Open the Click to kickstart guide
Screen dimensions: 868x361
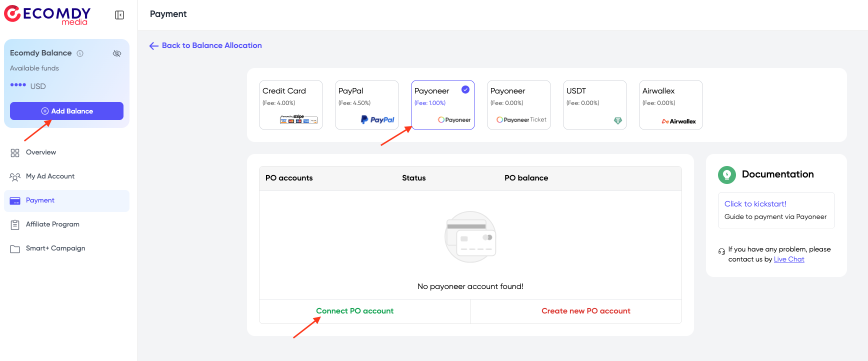coord(755,204)
